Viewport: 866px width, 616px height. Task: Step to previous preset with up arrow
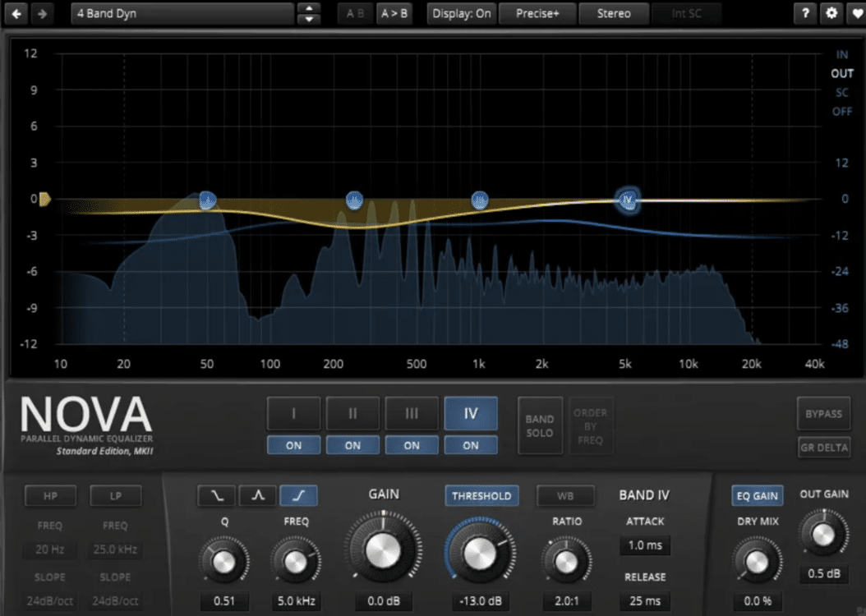point(309,8)
